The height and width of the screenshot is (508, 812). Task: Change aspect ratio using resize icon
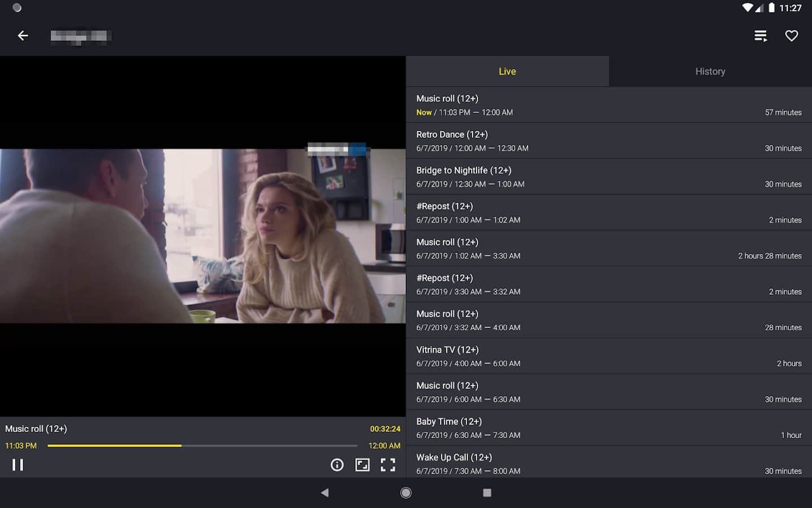362,465
